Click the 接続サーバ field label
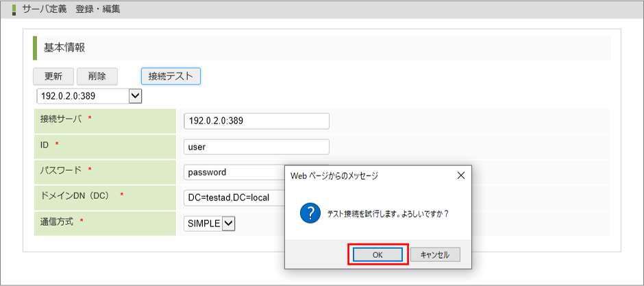The height and width of the screenshot is (286, 644). point(62,119)
